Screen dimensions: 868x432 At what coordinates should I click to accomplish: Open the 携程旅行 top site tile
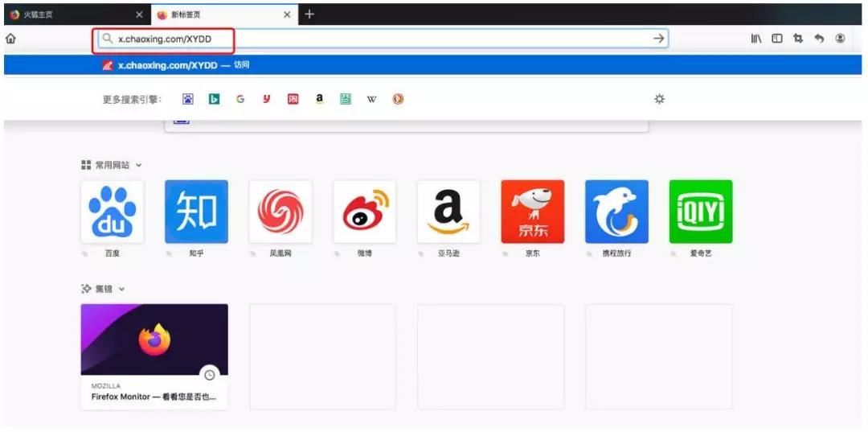tap(616, 212)
